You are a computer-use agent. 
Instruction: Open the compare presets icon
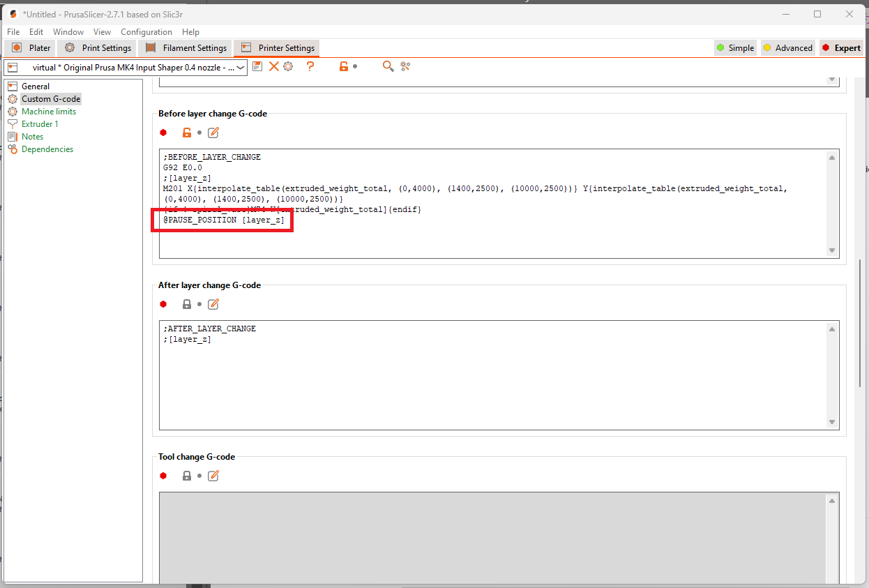[405, 66]
